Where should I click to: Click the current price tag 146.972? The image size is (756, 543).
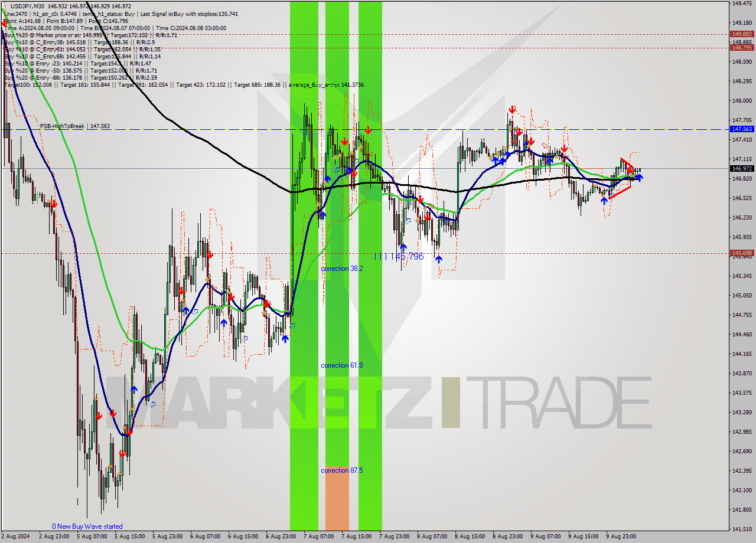(742, 168)
